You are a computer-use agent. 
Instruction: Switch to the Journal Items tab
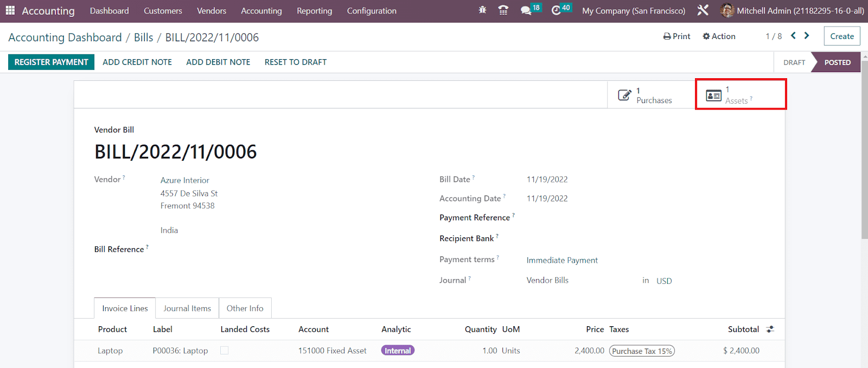(x=187, y=308)
